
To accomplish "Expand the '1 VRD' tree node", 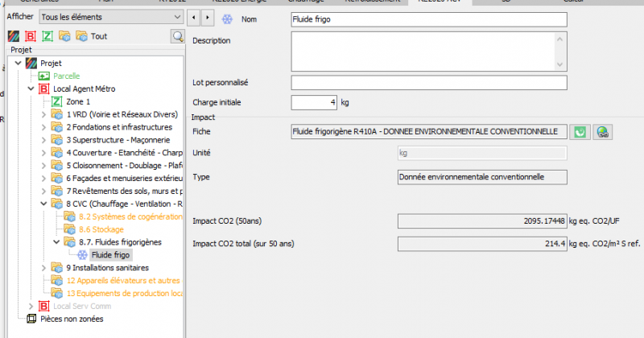I will pos(44,114).
